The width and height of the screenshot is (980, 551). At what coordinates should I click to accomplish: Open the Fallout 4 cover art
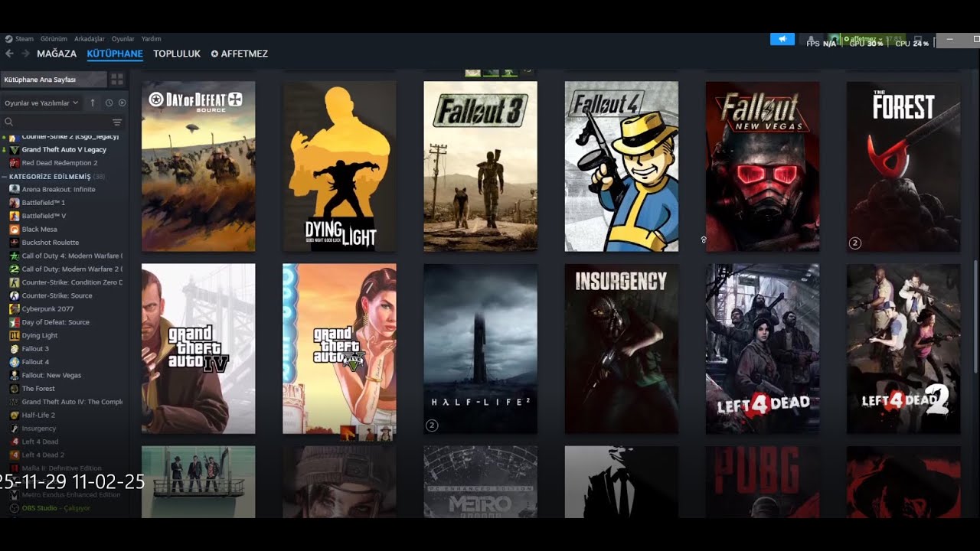pos(621,167)
